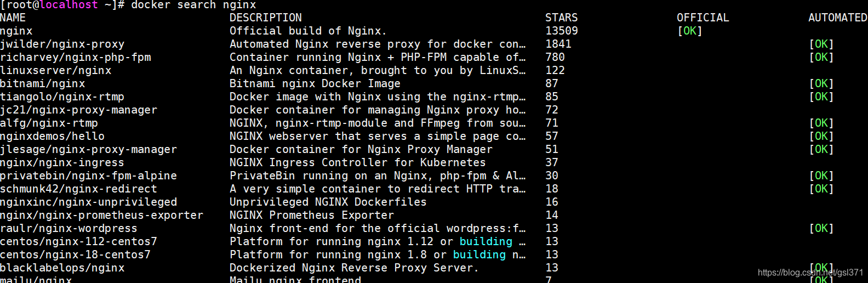Click the AUTOMATED [OK] for richarvey/nginx-php-fpm
Image resolution: width=868 pixels, height=283 pixels.
821,57
